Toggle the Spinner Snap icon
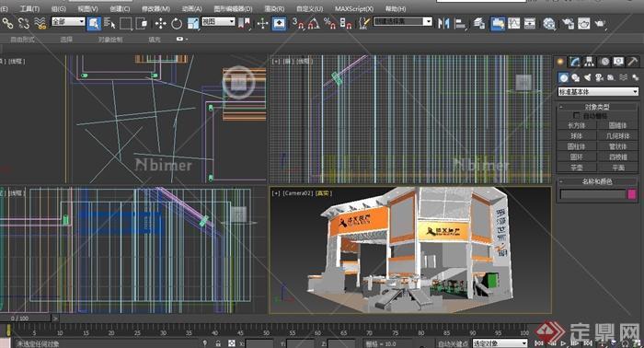644x348 pixels. (346, 23)
